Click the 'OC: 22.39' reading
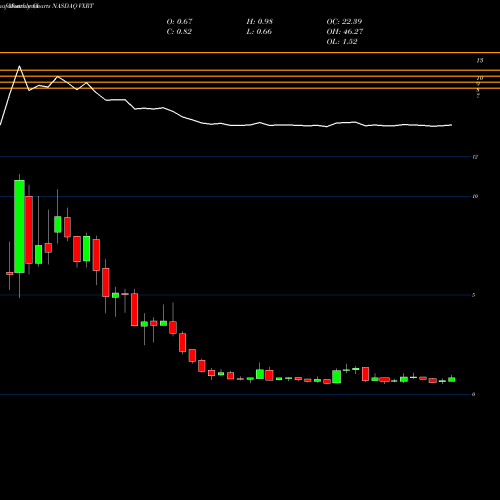This screenshot has height=500, width=500. point(344,22)
